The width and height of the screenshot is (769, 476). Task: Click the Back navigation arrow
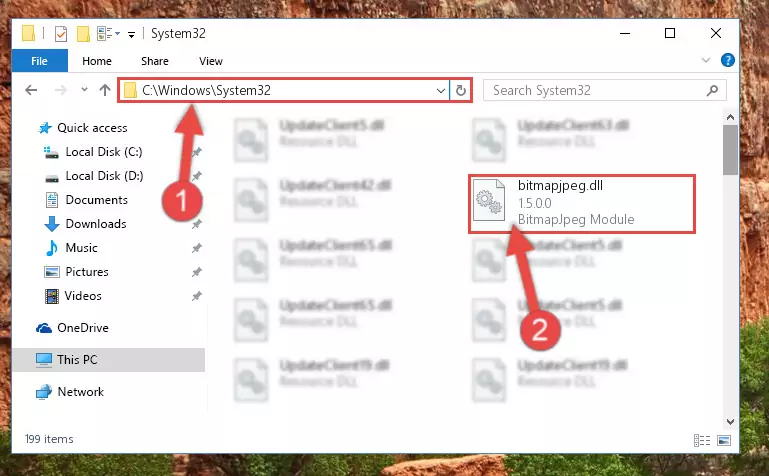click(31, 90)
